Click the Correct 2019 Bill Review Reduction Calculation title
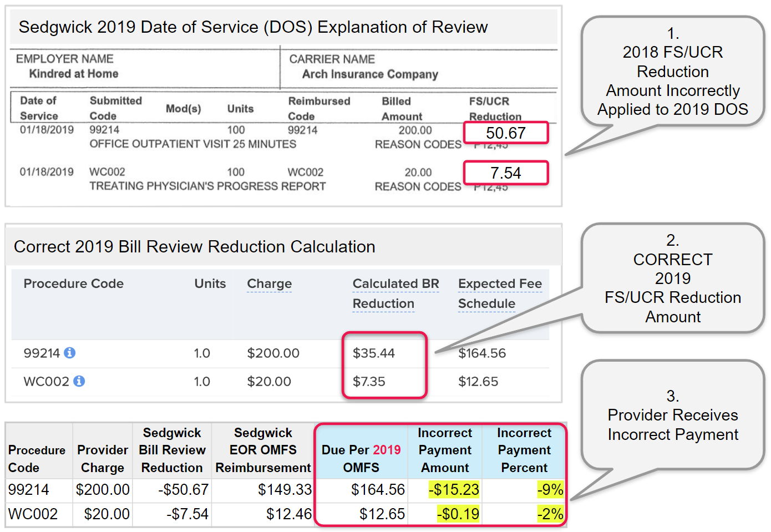771x532 pixels. click(x=195, y=247)
